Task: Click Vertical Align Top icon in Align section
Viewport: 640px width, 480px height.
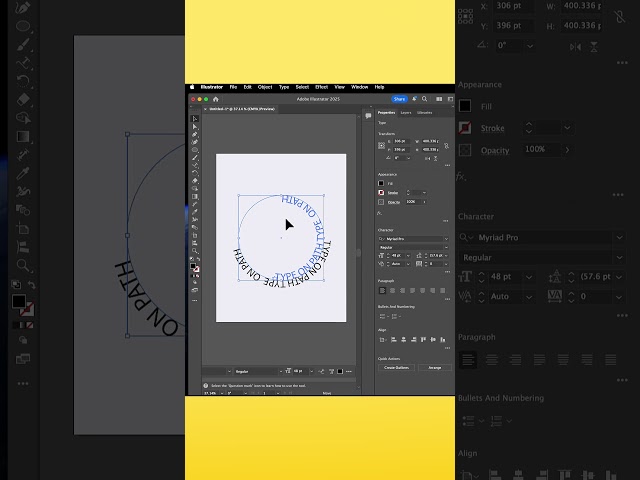Action: (423, 340)
